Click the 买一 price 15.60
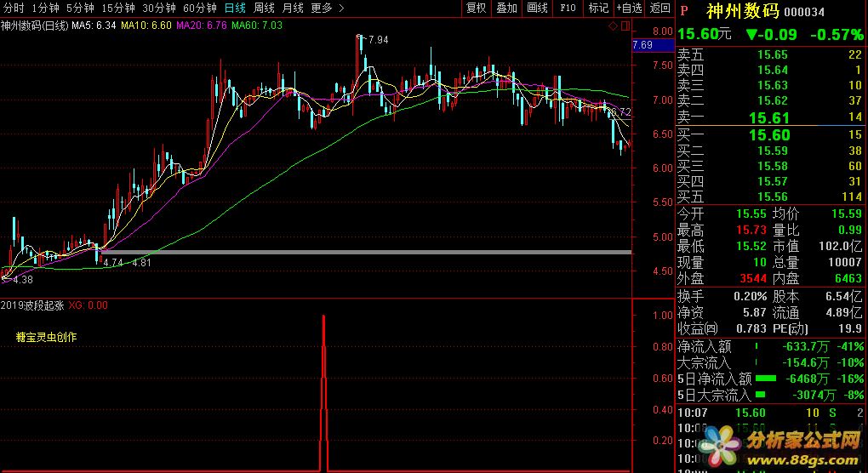The height and width of the screenshot is (473, 868). tap(769, 135)
